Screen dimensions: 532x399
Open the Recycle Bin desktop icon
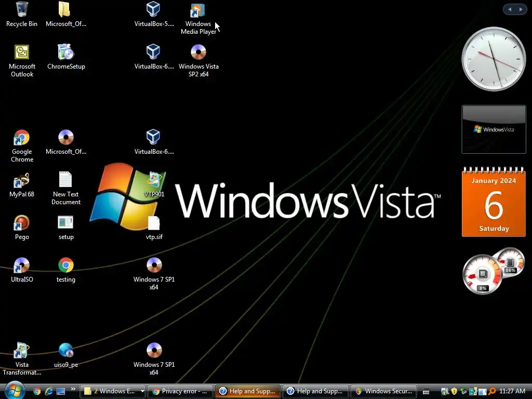22,14
